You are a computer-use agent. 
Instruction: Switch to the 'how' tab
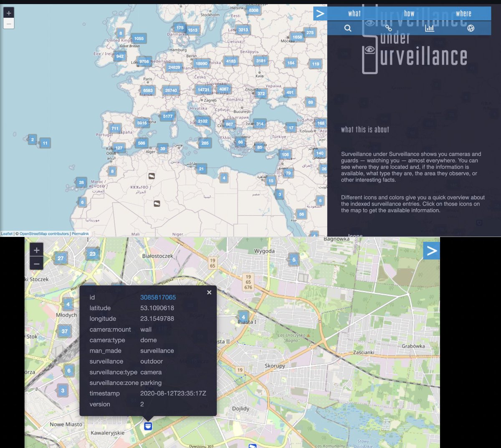click(409, 13)
